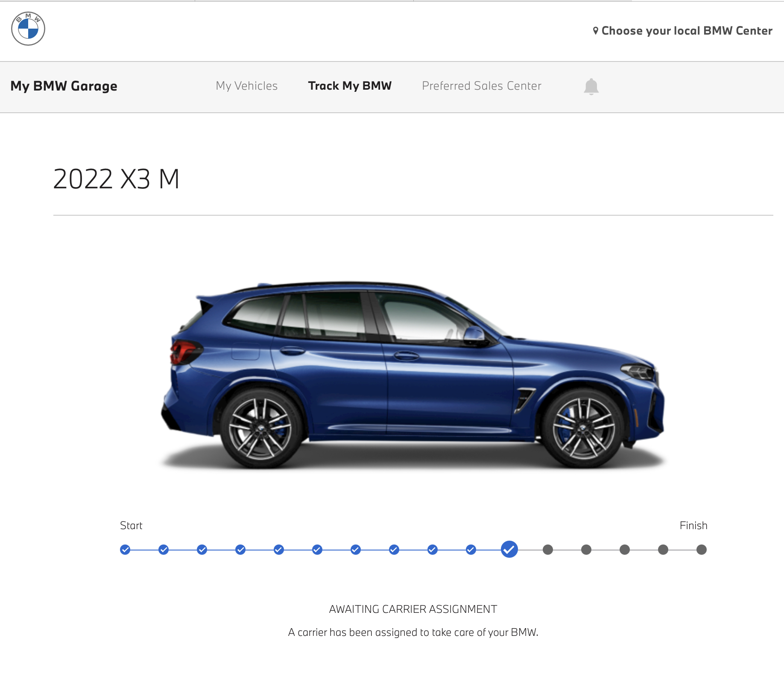This screenshot has width=784, height=685.
Task: Select the sixth completed timeline step
Action: (317, 550)
